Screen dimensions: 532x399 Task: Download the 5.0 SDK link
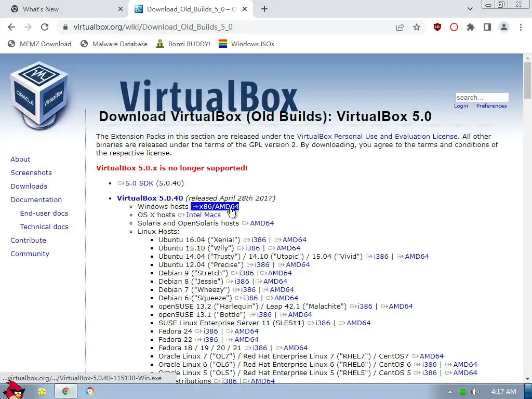[x=136, y=183]
